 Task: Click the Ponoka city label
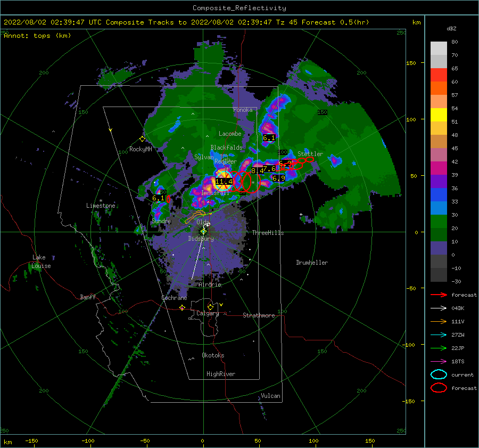point(243,110)
